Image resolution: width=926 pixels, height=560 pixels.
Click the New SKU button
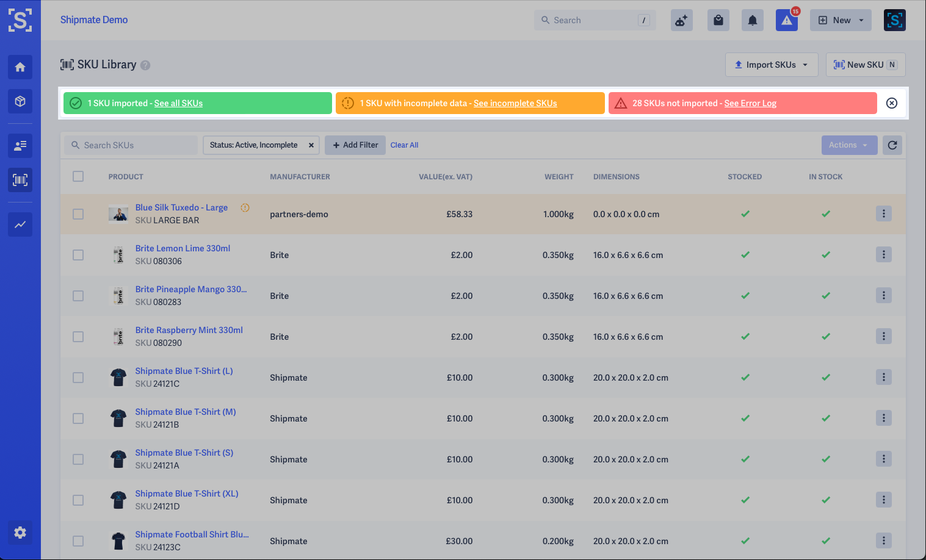[x=866, y=65]
